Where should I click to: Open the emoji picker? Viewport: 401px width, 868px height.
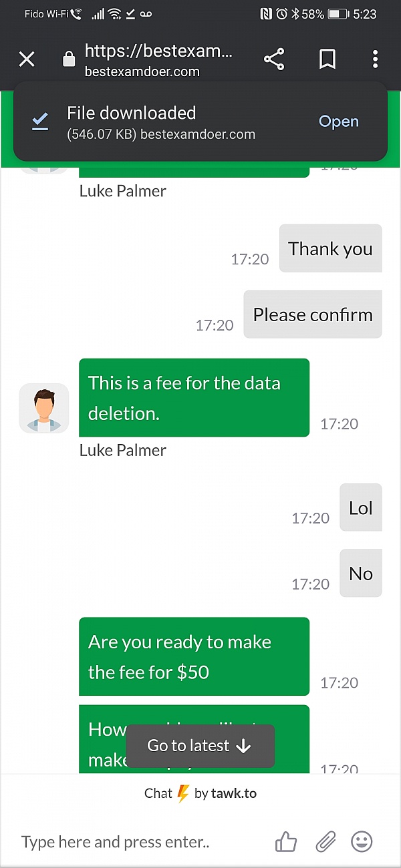coord(362,841)
